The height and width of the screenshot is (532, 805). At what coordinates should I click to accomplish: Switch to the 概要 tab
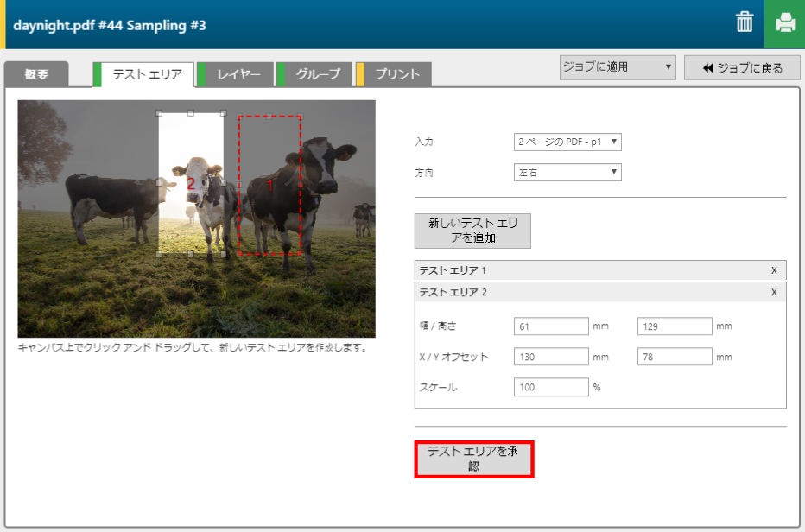[x=36, y=74]
